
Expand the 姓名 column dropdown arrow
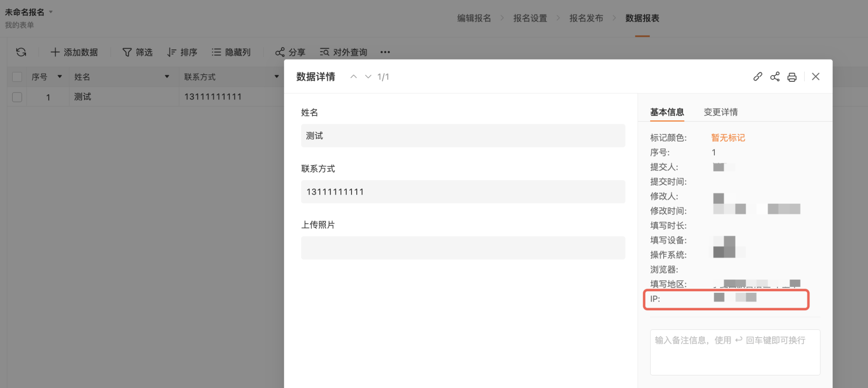(x=167, y=77)
